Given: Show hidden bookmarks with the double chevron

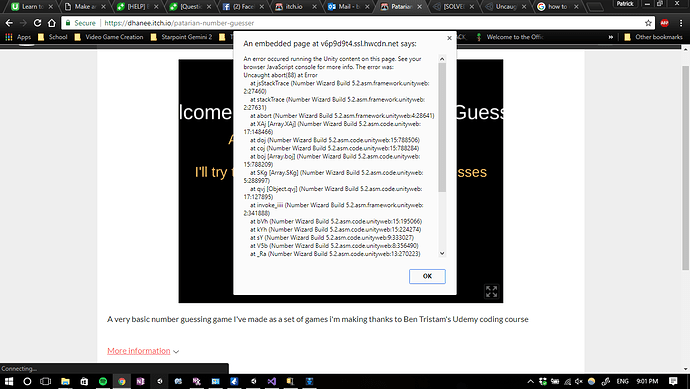Looking at the screenshot, I should pos(611,37).
